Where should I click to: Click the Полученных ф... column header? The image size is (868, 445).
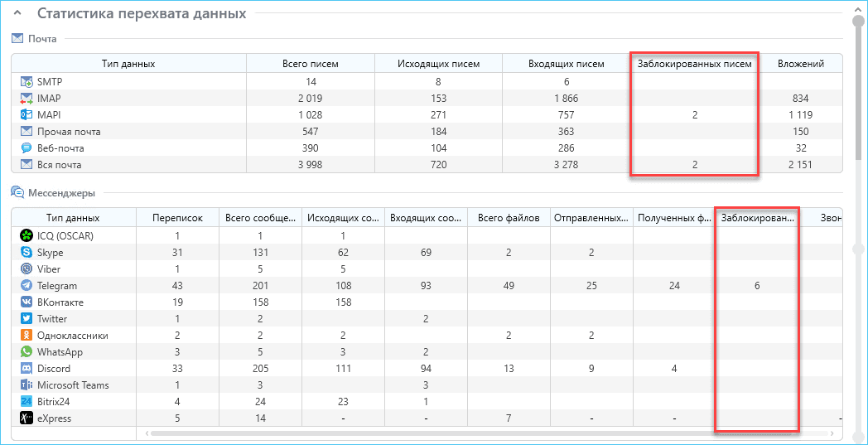pos(673,218)
